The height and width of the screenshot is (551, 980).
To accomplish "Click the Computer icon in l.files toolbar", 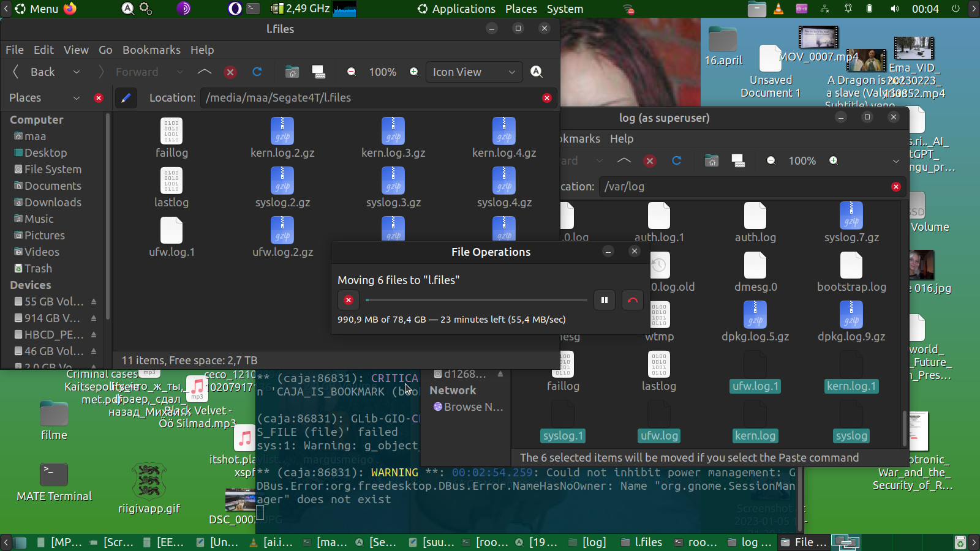I will point(318,72).
